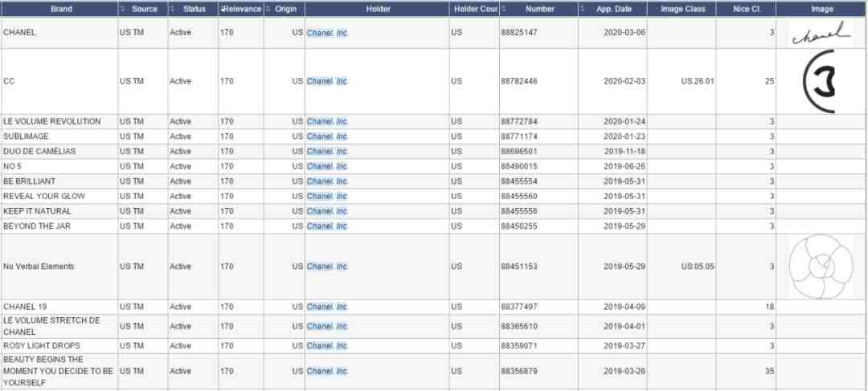Screen dimensions: 868x391
Task: Click application number 88825147
Action: click(x=518, y=33)
